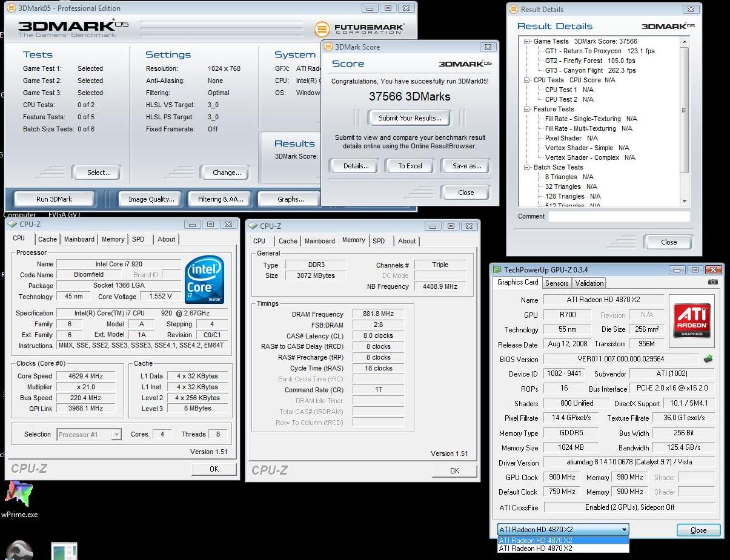Click the 3DMark Score window title icon
730x560 pixels.
point(328,47)
